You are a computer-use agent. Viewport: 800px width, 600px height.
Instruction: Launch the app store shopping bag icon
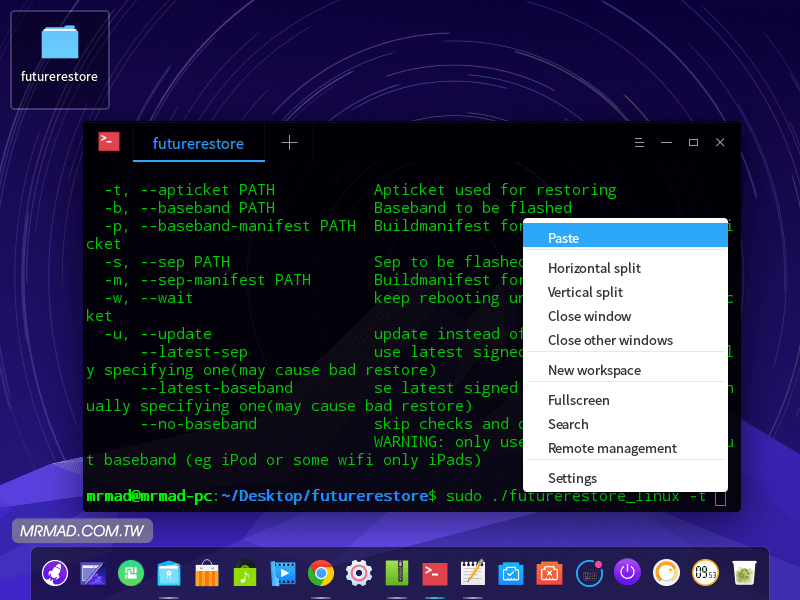pyautogui.click(x=207, y=573)
